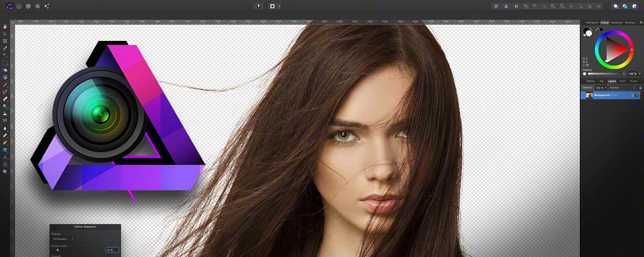
Task: Click the first insertion target icon top-right
Action: [616, 6]
